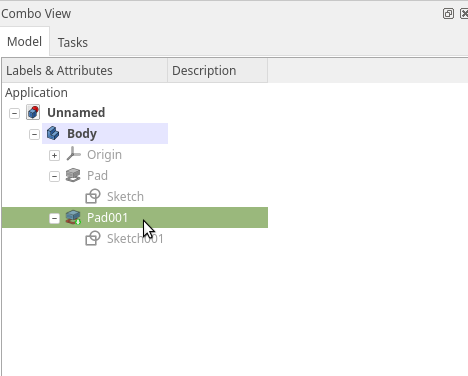Collapse the Pad node

[54, 176]
